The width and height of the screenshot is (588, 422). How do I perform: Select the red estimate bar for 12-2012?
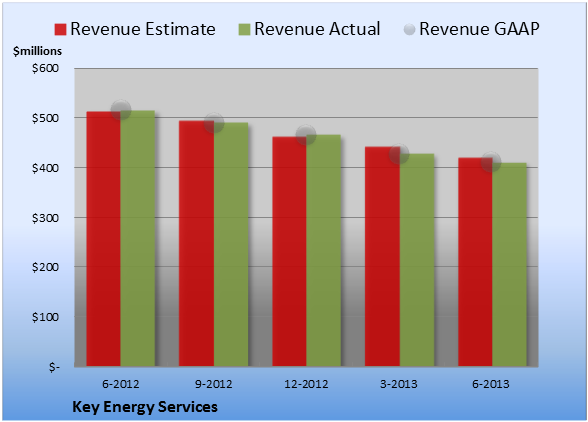(290, 251)
